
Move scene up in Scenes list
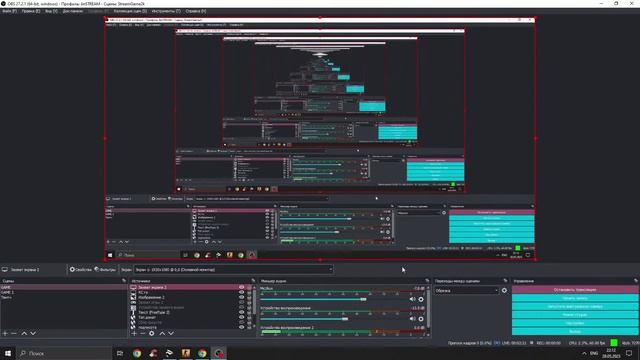(x=24, y=333)
